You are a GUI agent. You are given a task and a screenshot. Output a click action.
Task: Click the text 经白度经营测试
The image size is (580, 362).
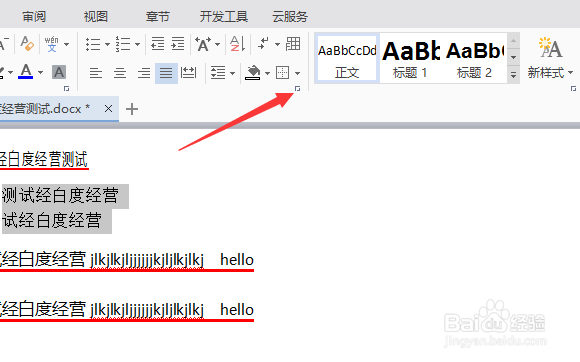44,160
